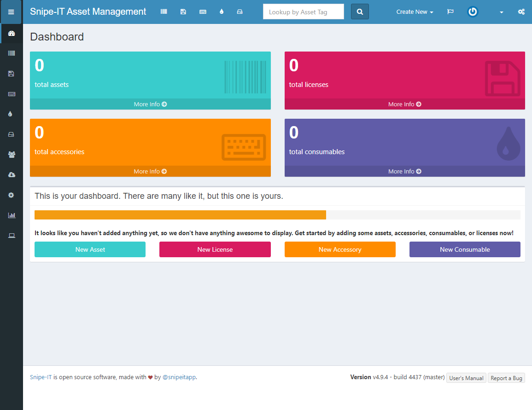Screen dimensions: 532x410
Task: Click the search magnifier button
Action: pos(360,12)
